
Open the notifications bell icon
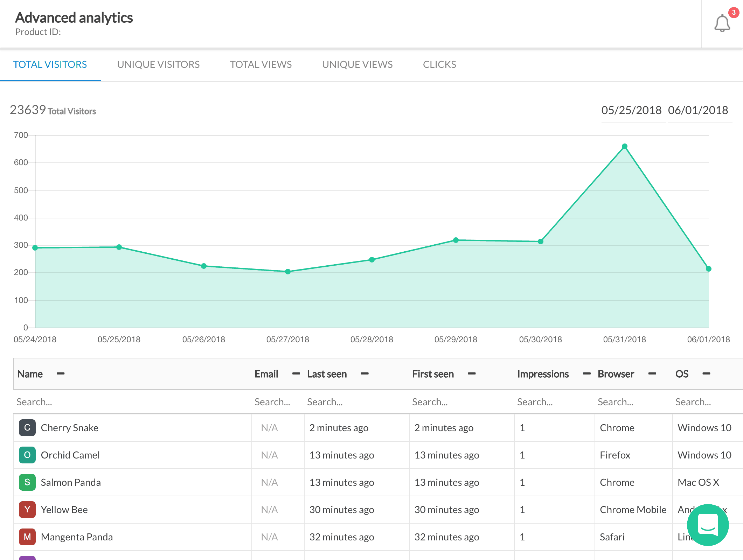[722, 24]
